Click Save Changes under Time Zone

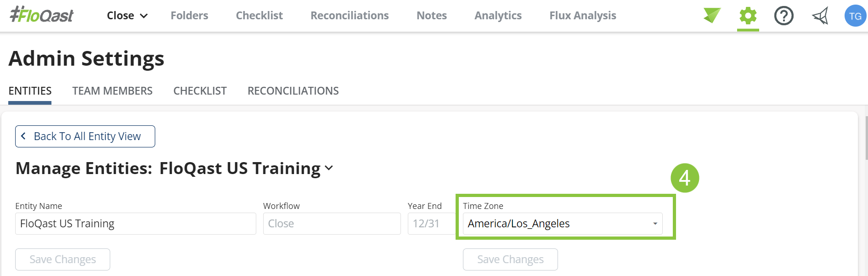pos(510,259)
